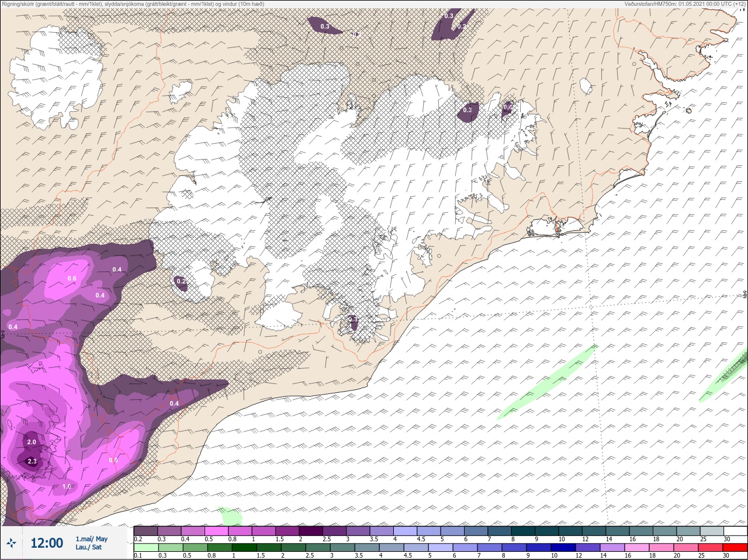Click the 2.3 precipitation value on the map
The image size is (748, 560).
[32, 461]
